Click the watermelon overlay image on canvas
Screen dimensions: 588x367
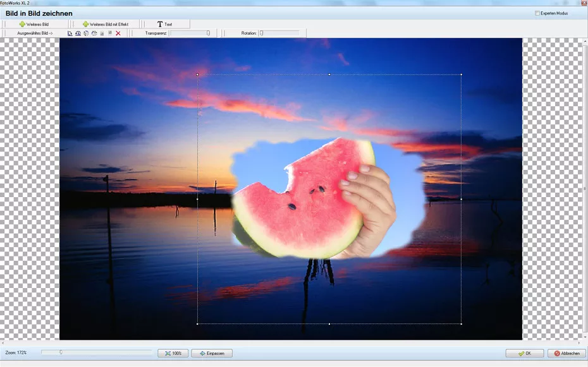pos(316,199)
